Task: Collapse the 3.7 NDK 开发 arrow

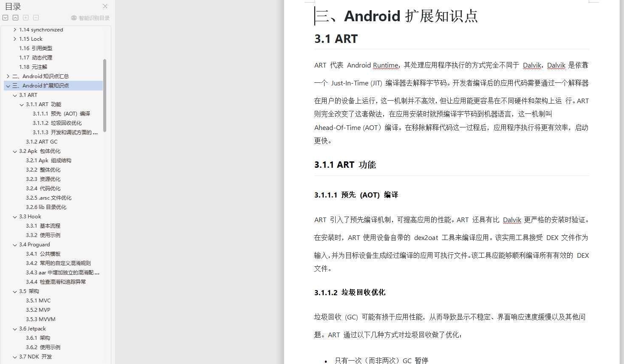Action: pos(15,357)
